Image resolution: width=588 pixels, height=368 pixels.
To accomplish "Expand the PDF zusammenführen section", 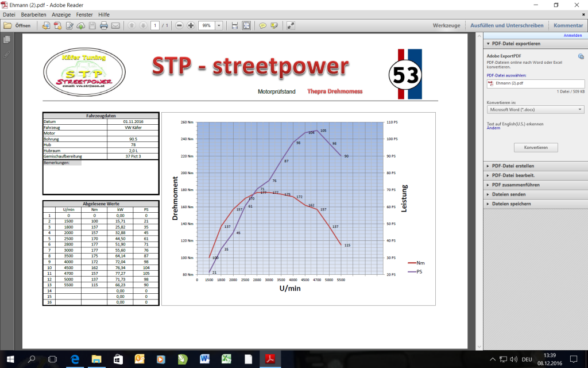I will tap(535, 185).
